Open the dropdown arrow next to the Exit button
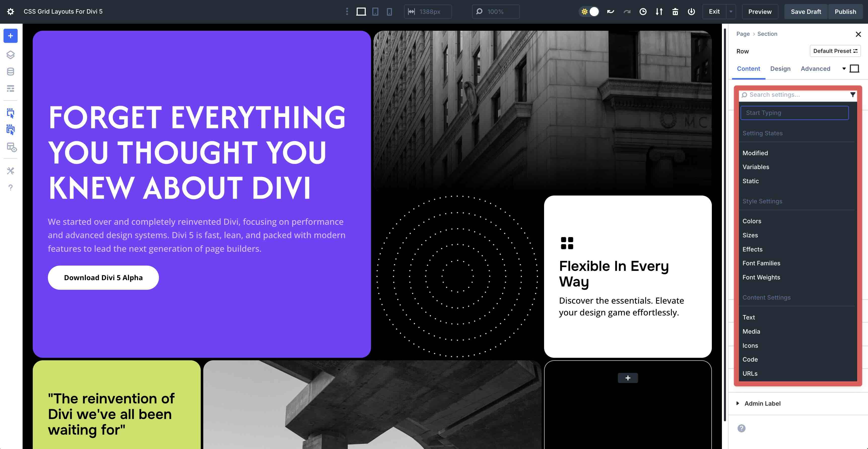Viewport: 868px width, 449px height. (x=731, y=11)
